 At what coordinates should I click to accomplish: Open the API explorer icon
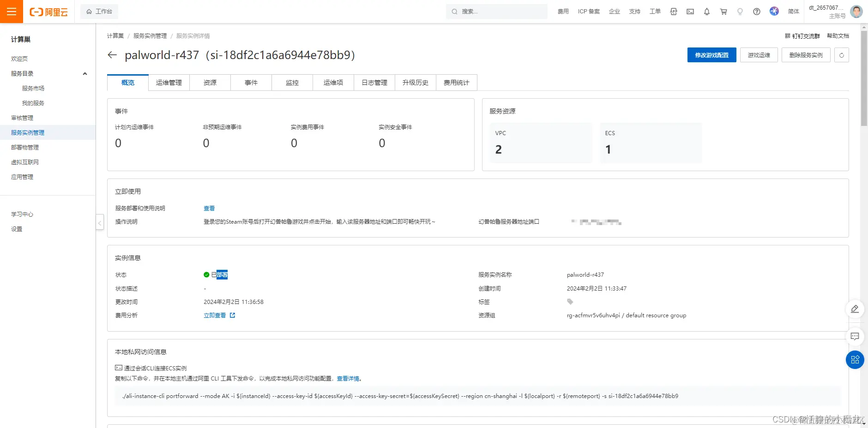[x=674, y=12]
